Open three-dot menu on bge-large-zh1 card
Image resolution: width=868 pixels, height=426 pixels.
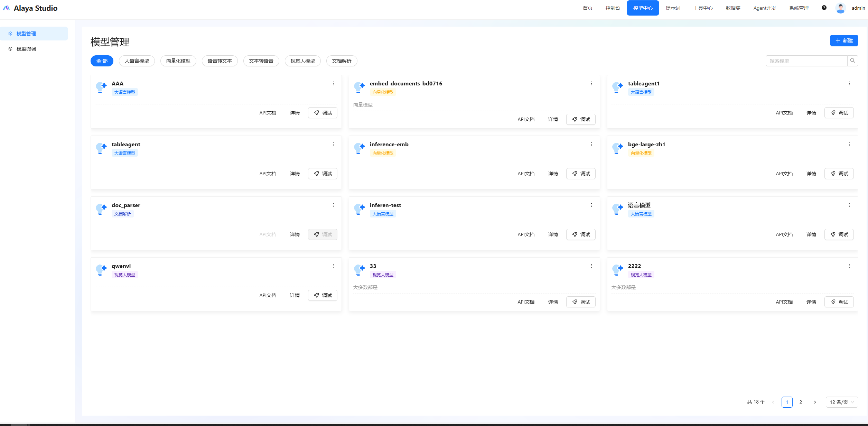[x=849, y=144]
